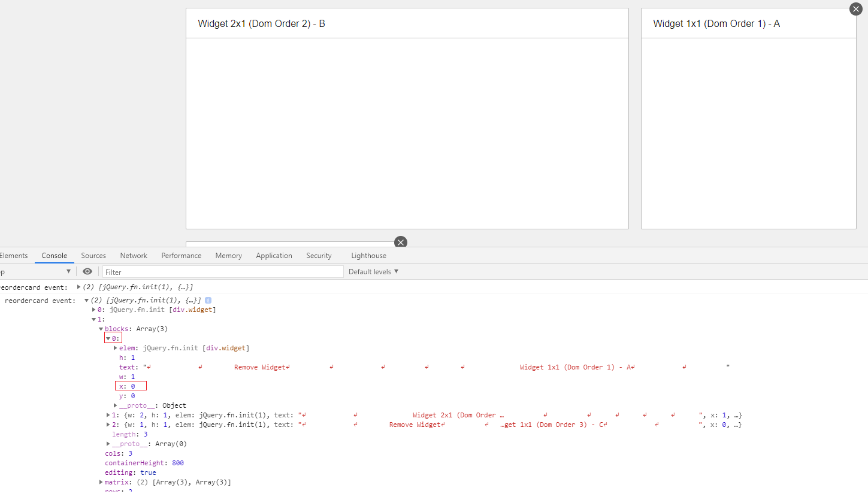
Task: Collapse the blocks Array(3) node
Action: pos(101,329)
